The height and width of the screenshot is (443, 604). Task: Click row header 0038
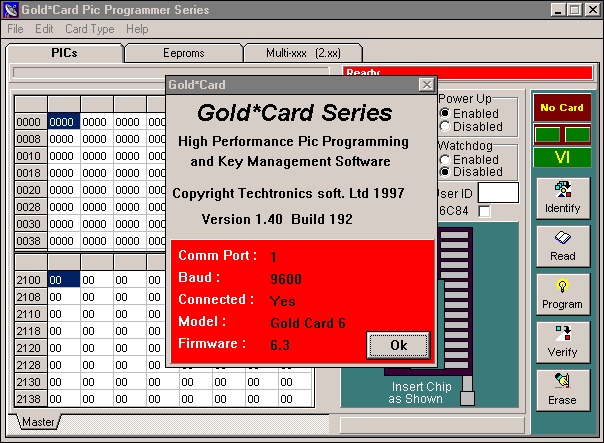(31, 240)
